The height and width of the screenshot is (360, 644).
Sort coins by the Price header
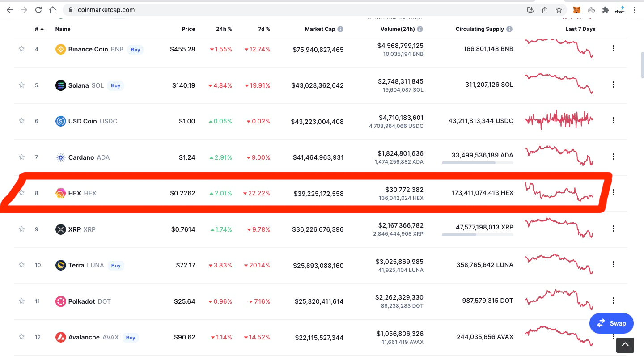point(188,29)
